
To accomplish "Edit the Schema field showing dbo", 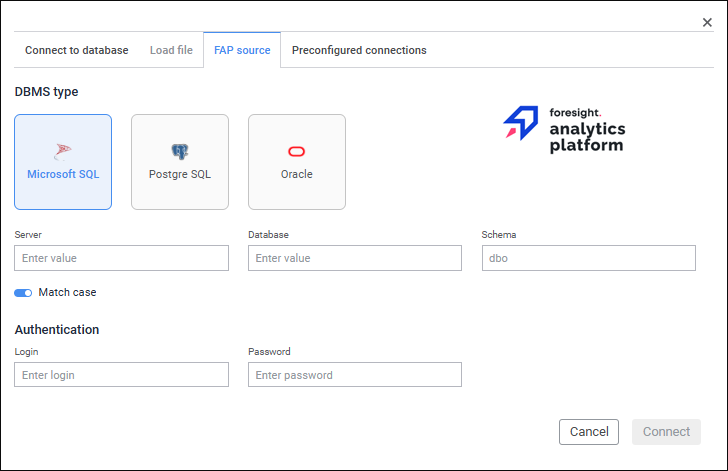I will (x=588, y=258).
